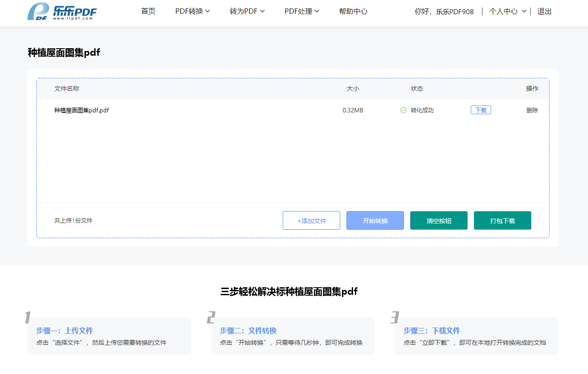
Task: Delete the 种植屋面图集pdf.pdf row
Action: 532,110
